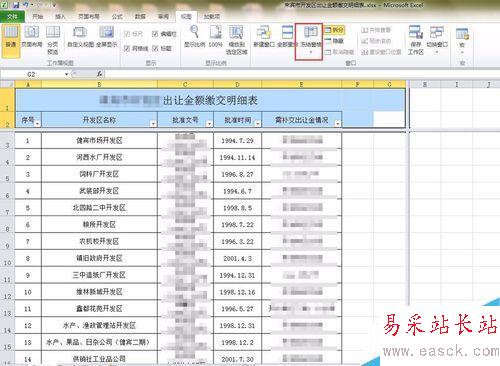Toggle the 网格线 (Gridlines) checkbox
500x366 pixels.
click(127, 48)
